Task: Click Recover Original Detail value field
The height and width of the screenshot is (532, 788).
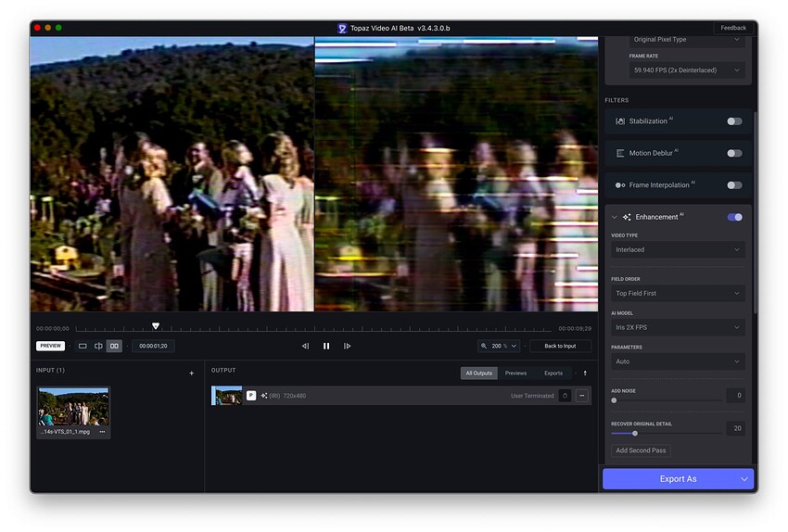Action: [x=736, y=428]
